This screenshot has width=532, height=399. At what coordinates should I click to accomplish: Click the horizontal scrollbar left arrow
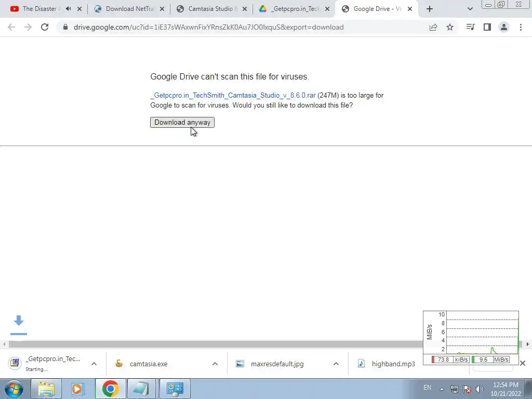pyautogui.click(x=4, y=344)
